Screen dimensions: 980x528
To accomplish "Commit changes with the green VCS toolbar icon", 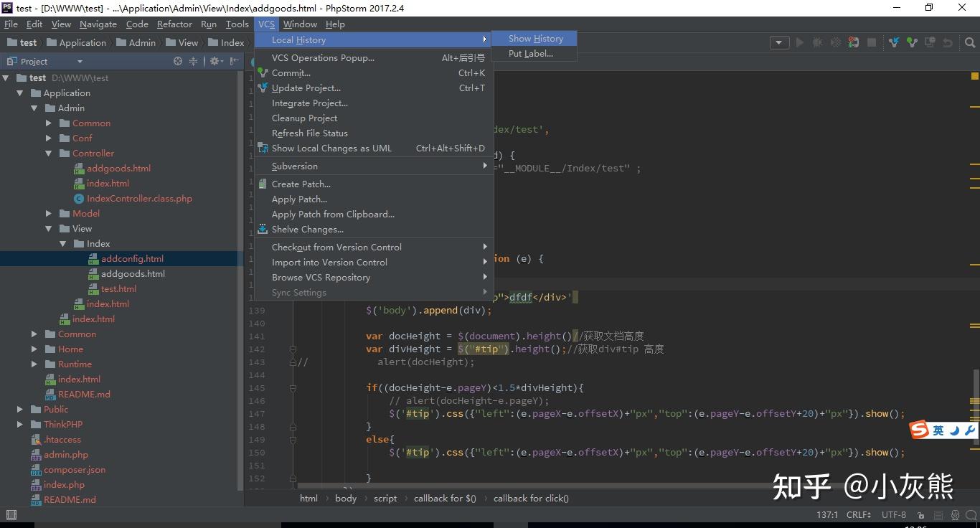I will (912, 42).
